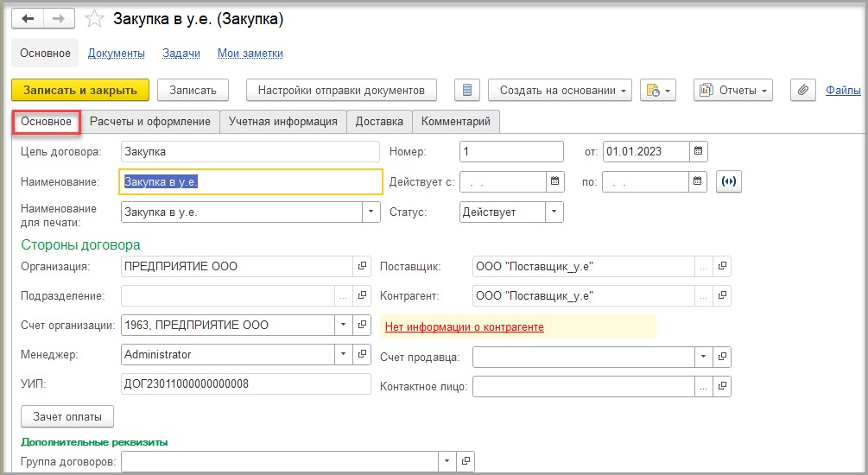
Task: Expand 'Наименование для печати' dropdown
Action: tap(370, 212)
